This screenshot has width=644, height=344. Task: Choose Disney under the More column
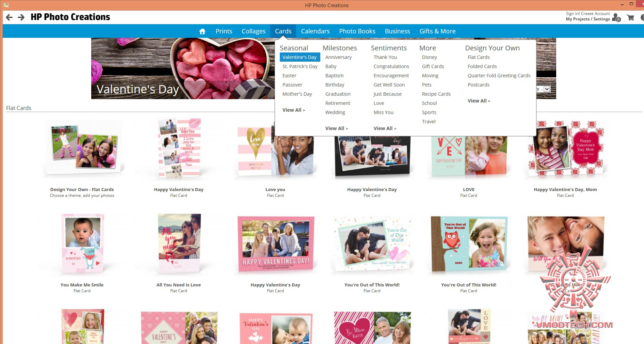pyautogui.click(x=430, y=57)
